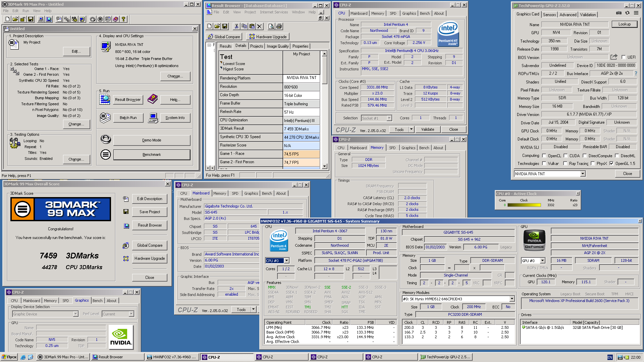Click the Print Preview icon in Result Browser
This screenshot has height=362, width=644.
[x=271, y=26]
